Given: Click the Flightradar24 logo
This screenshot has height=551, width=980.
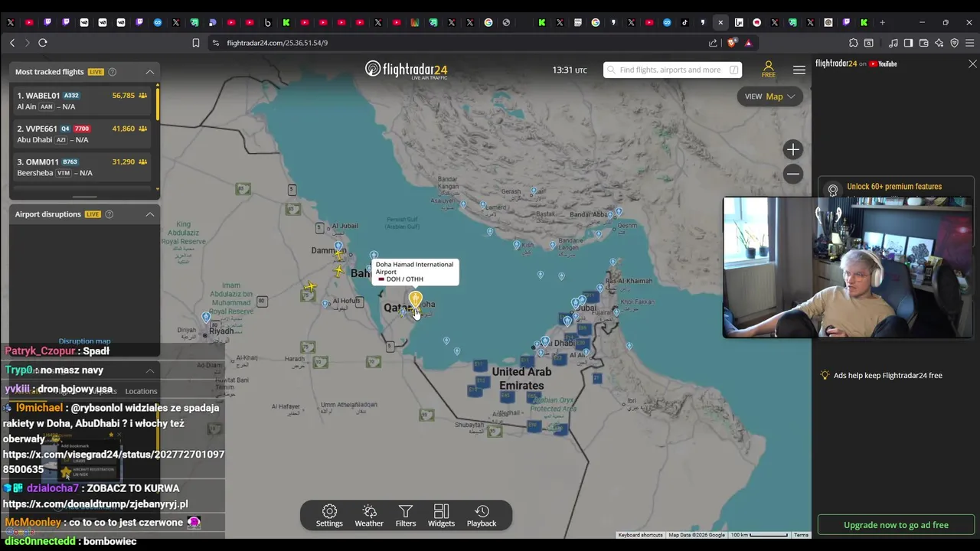Looking at the screenshot, I should pos(406,70).
